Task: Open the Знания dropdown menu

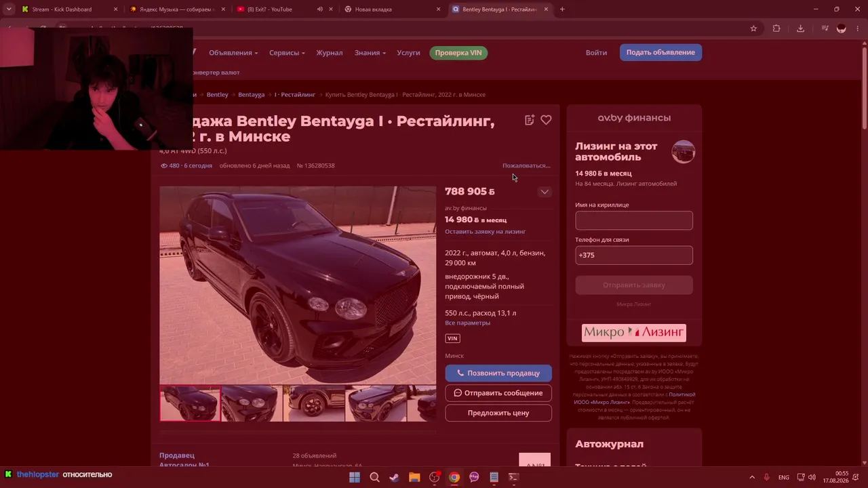Action: tap(370, 53)
